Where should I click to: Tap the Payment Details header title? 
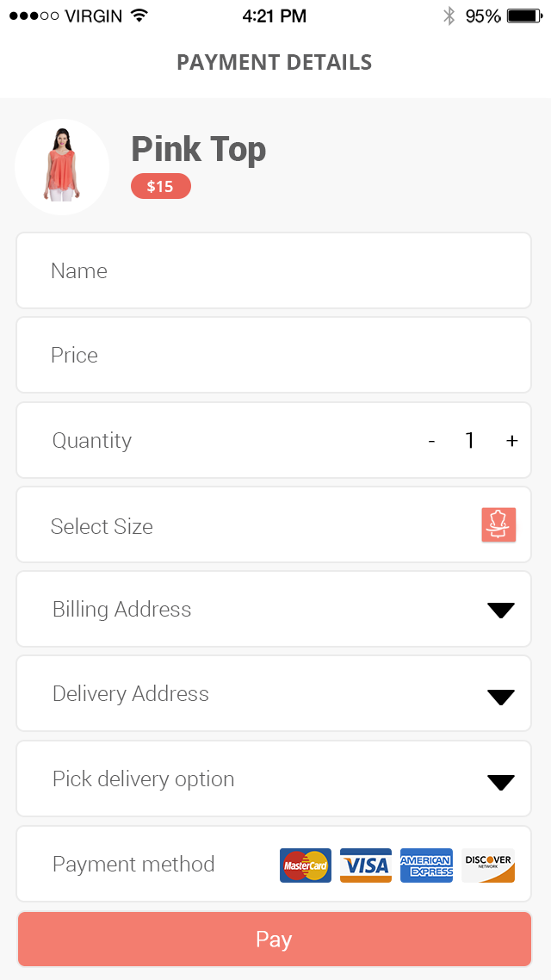(275, 62)
